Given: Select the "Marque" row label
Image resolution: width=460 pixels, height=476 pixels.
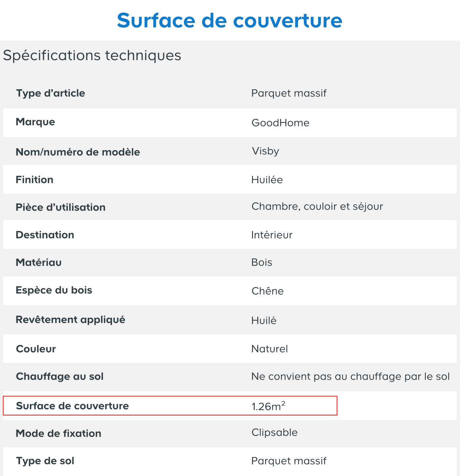Looking at the screenshot, I should pyautogui.click(x=35, y=122).
